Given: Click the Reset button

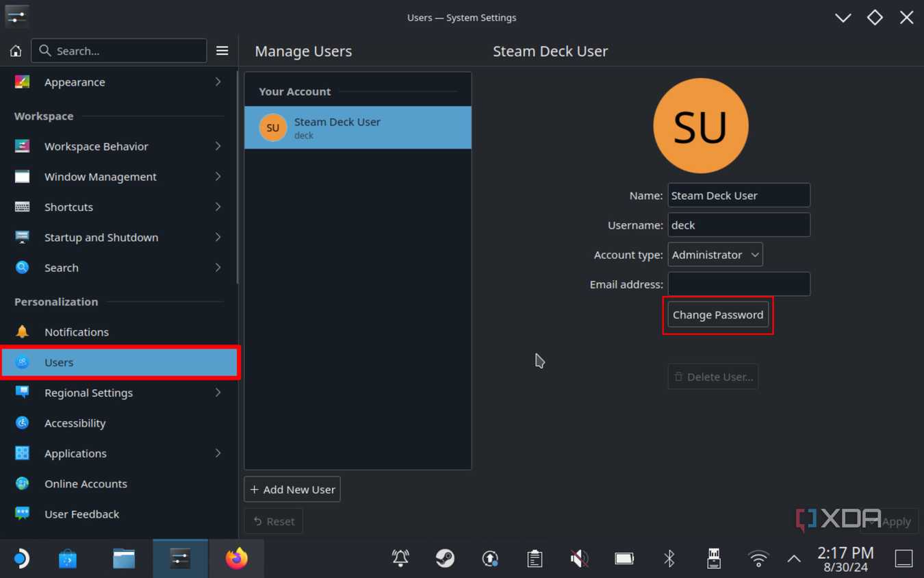Looking at the screenshot, I should click(x=274, y=521).
